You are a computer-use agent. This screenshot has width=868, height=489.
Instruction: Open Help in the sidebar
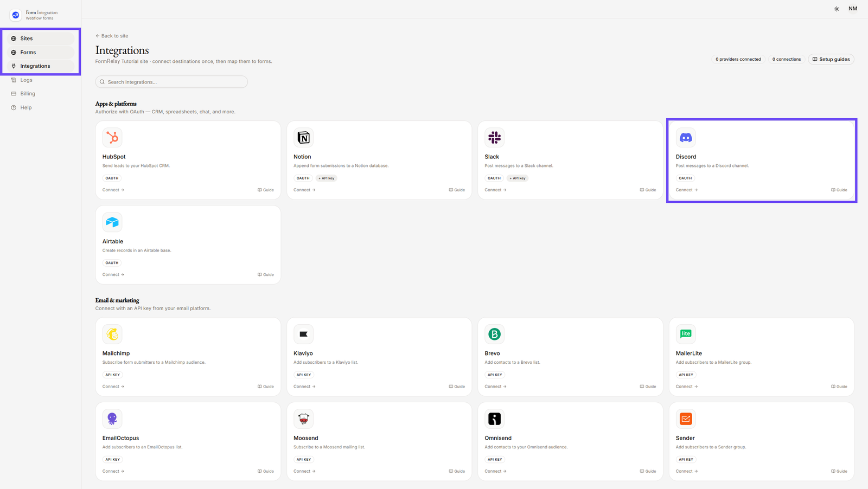pyautogui.click(x=41, y=107)
